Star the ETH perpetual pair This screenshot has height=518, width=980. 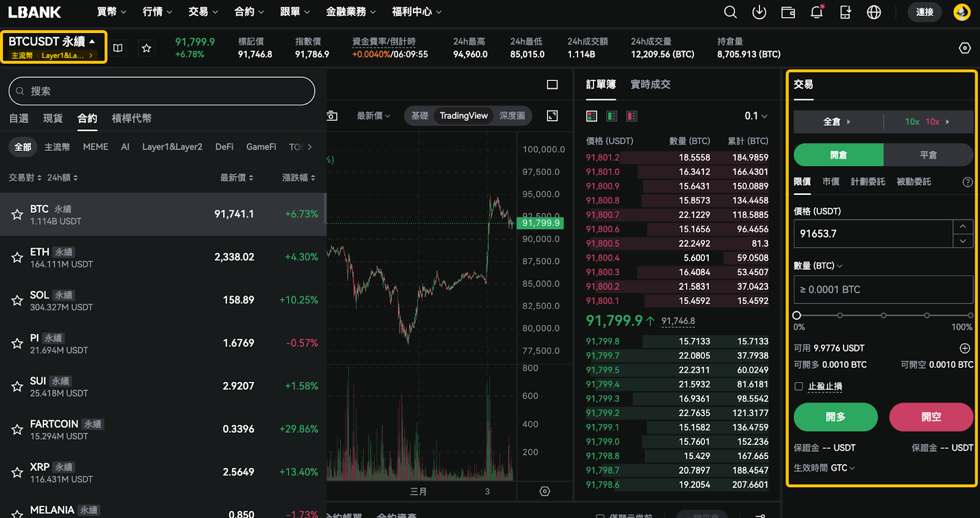17,257
